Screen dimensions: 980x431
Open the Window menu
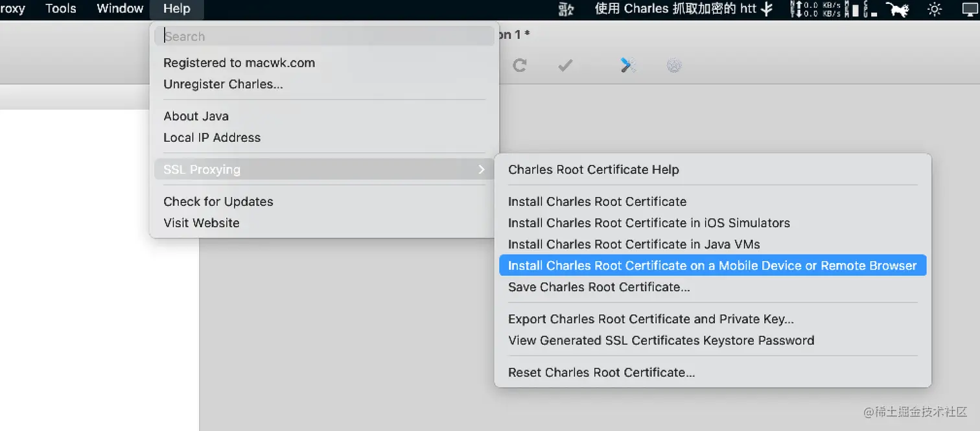coord(119,8)
